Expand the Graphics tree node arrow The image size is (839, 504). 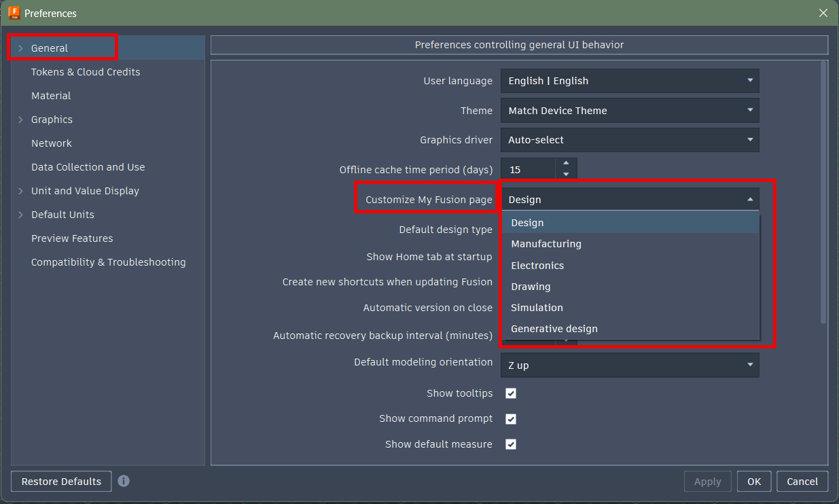tap(20, 120)
